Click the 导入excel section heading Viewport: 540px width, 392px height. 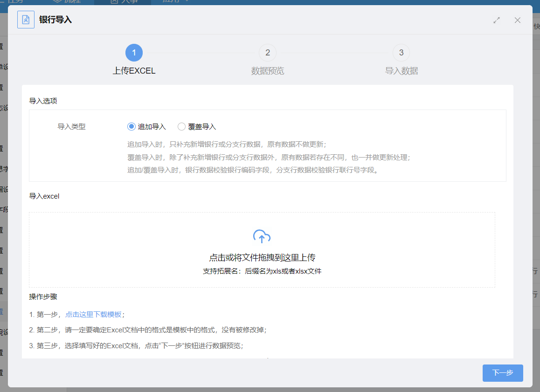click(44, 196)
